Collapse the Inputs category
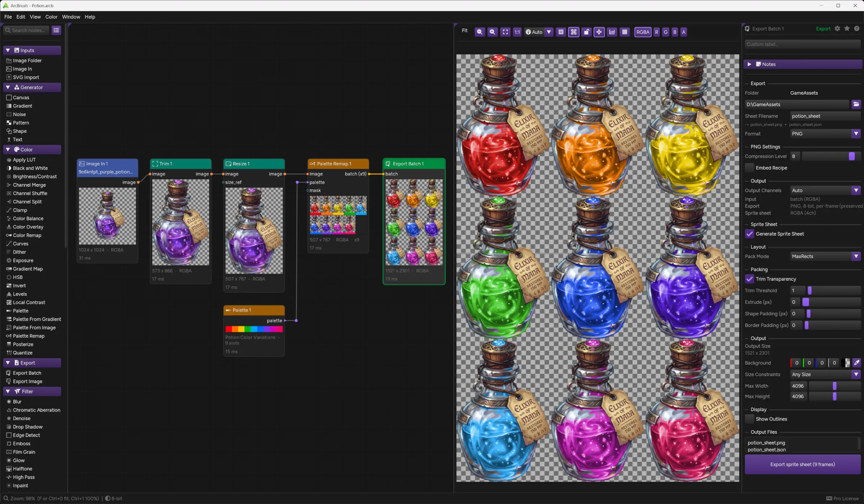 pyautogui.click(x=32, y=50)
